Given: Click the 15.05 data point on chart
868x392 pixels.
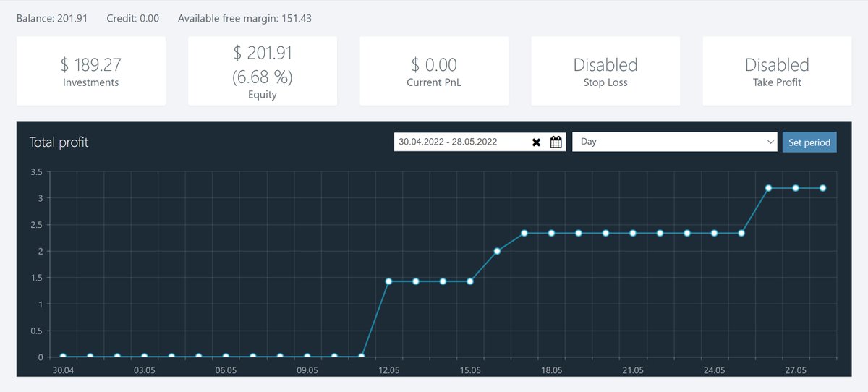Looking at the screenshot, I should coord(470,281).
